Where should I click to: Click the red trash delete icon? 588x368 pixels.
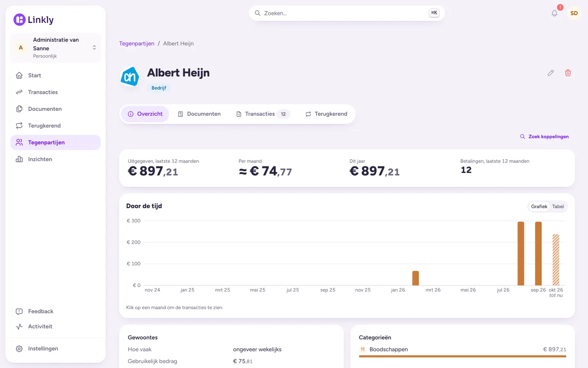click(568, 73)
